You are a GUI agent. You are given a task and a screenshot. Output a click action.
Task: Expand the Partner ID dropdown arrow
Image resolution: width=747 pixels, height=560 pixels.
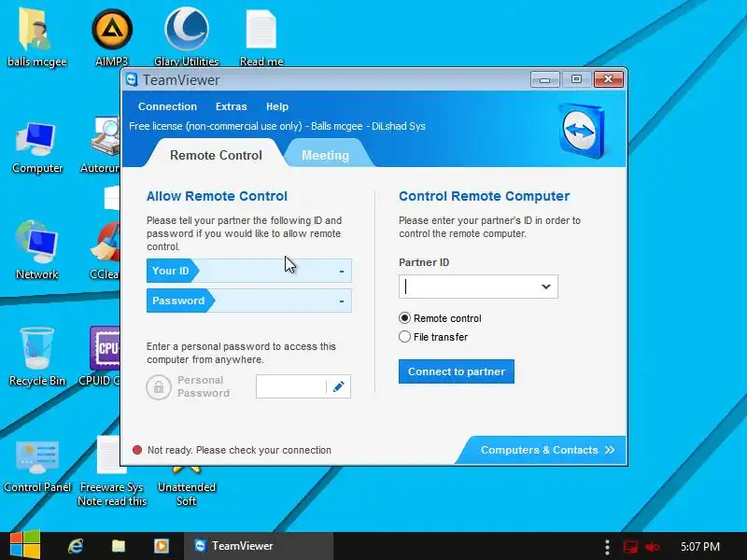click(x=546, y=287)
